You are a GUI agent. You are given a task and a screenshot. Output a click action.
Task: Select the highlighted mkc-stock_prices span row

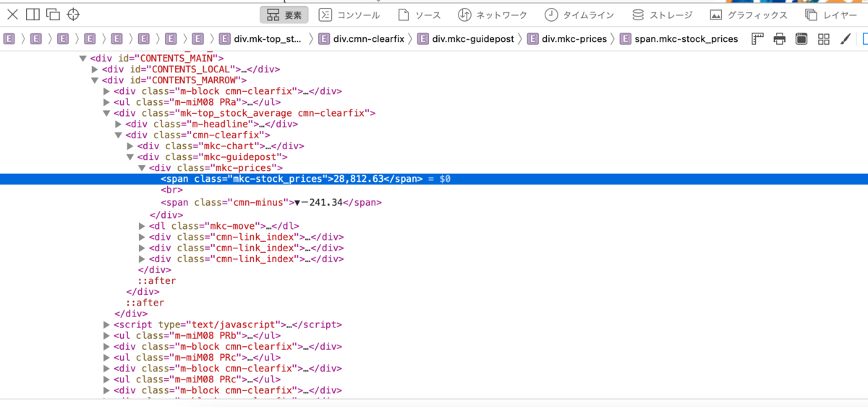(x=434, y=179)
